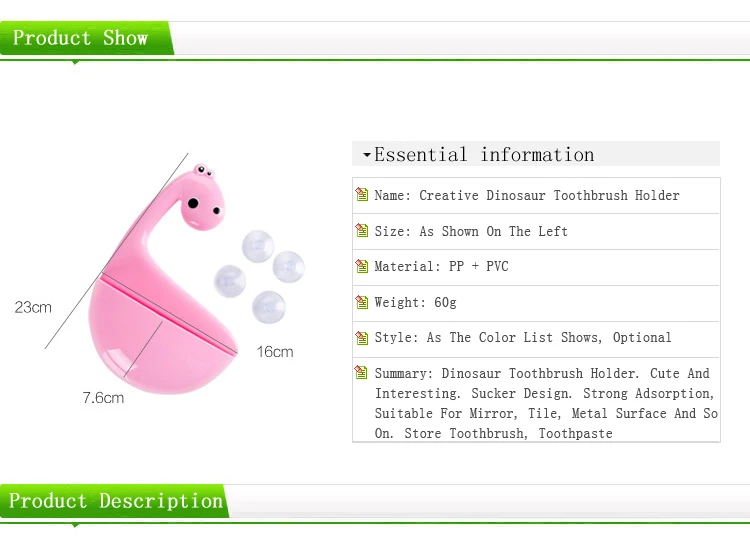750x560 pixels.
Task: Click the note icon beside Style row
Action: 362,338
